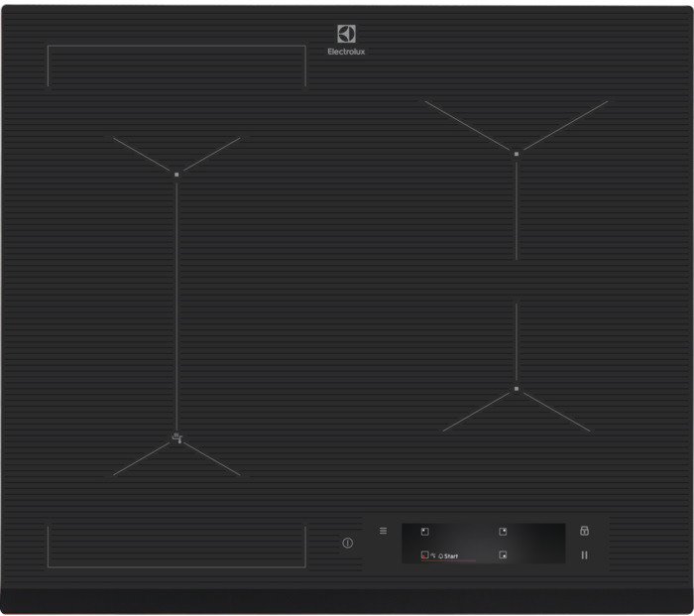Screen dimensions: 694x616
Task: Tap the front right zone center marker
Action: (x=516, y=389)
